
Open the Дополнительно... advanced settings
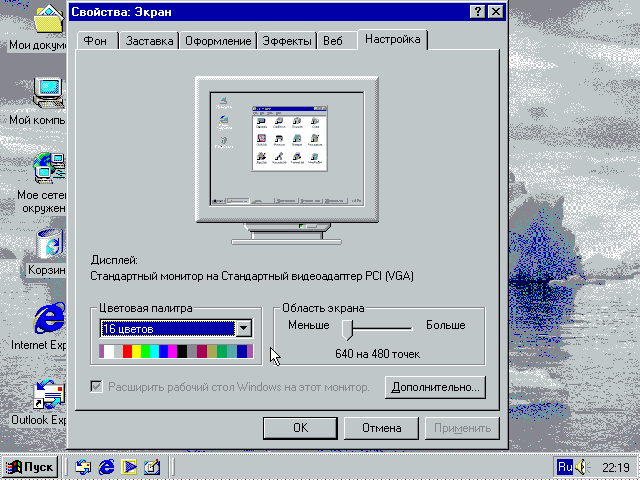coord(435,387)
